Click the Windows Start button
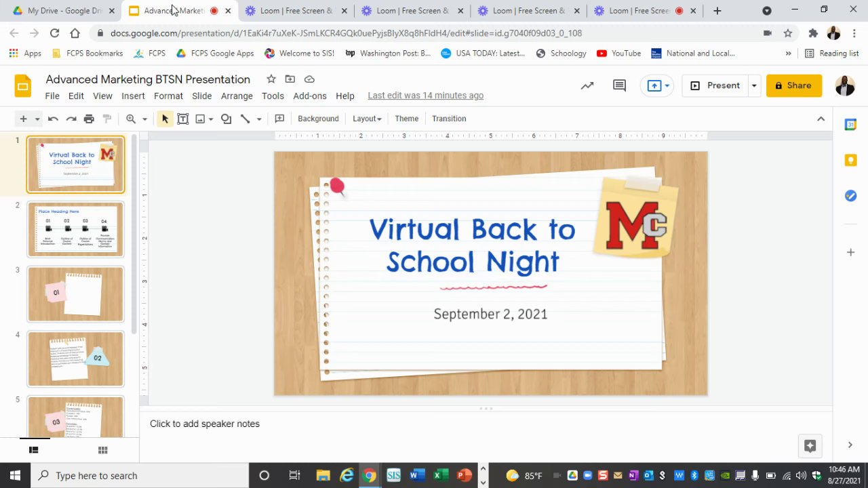Image resolution: width=868 pixels, height=488 pixels. (x=15, y=475)
